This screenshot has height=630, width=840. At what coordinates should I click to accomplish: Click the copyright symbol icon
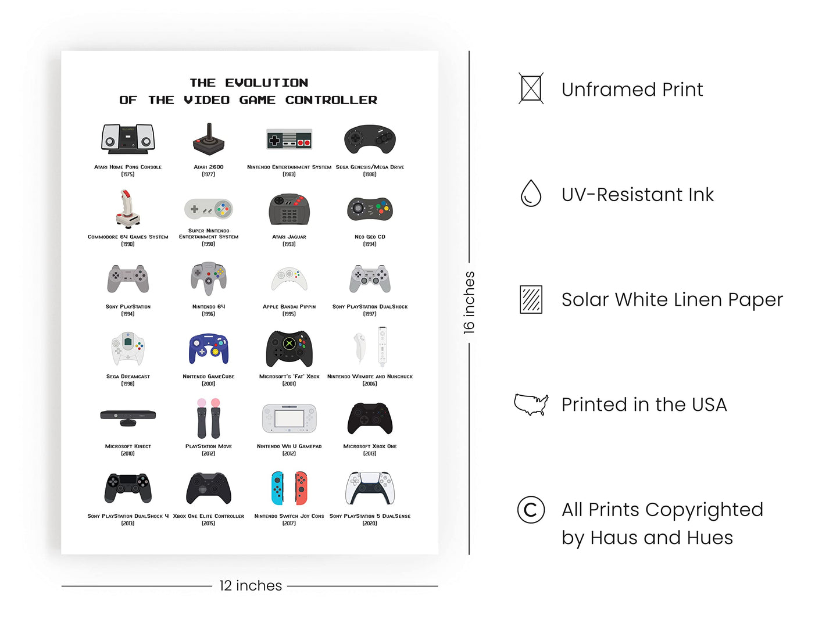coord(531,510)
